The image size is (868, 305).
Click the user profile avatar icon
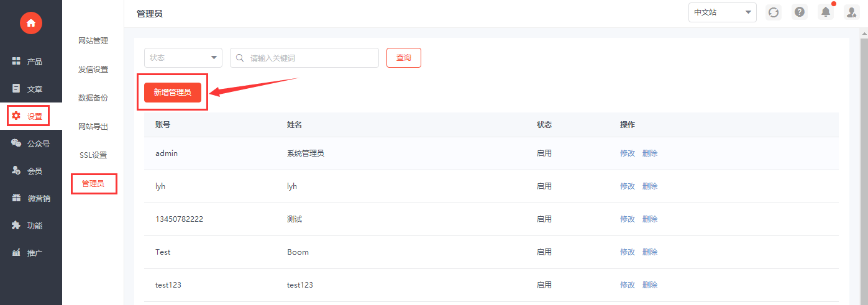[851, 12]
